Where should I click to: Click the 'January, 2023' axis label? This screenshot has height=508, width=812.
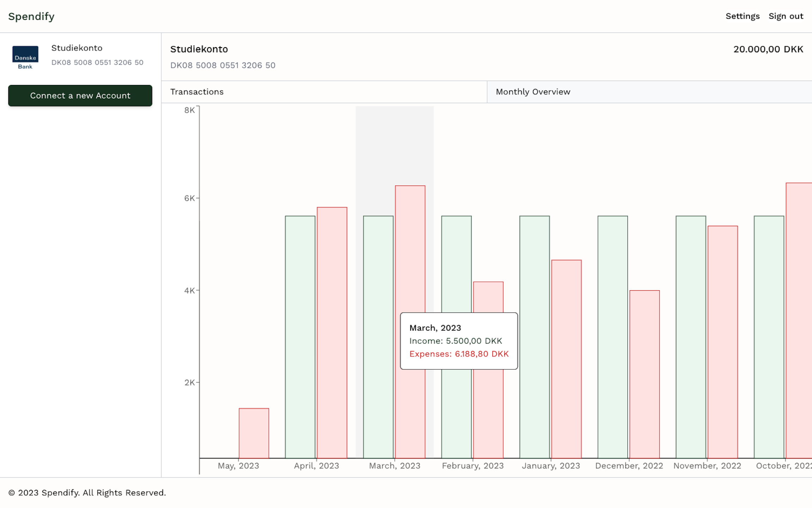pyautogui.click(x=551, y=466)
